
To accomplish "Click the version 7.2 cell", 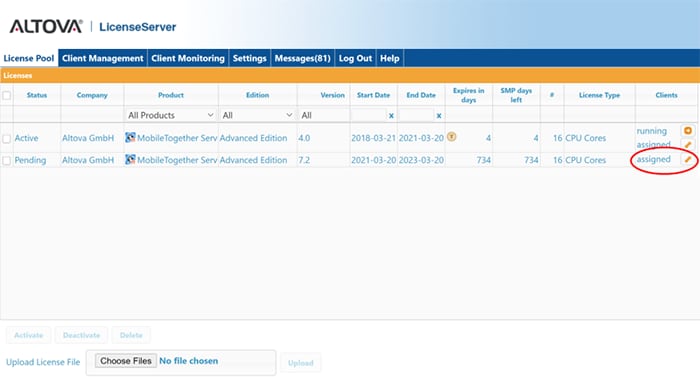I will (304, 160).
